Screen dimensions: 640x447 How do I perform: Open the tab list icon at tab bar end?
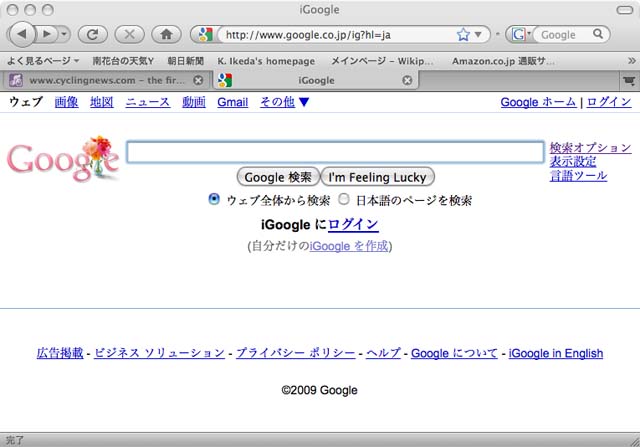629,81
